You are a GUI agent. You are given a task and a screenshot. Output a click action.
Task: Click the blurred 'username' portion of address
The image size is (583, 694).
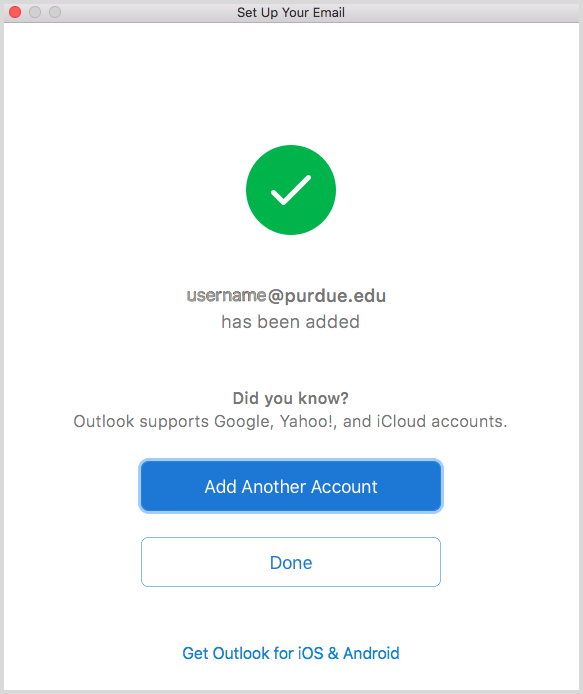(x=226, y=295)
